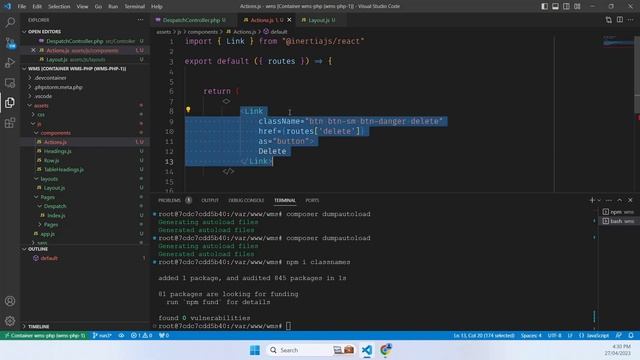
Task: Close Actions.js in Open Editors list
Action: click(33, 50)
